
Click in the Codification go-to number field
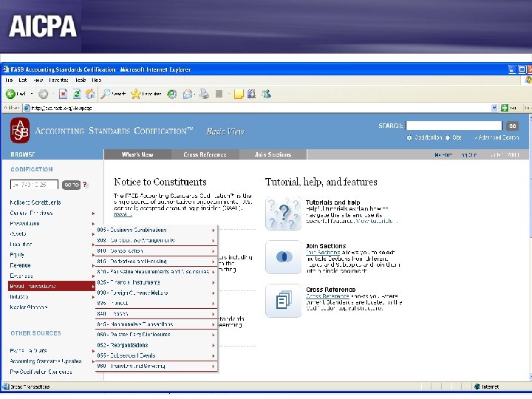[x=34, y=185]
